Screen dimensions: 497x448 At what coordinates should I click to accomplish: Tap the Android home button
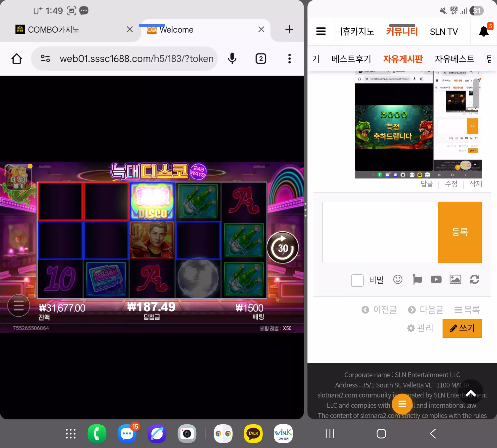(381, 434)
